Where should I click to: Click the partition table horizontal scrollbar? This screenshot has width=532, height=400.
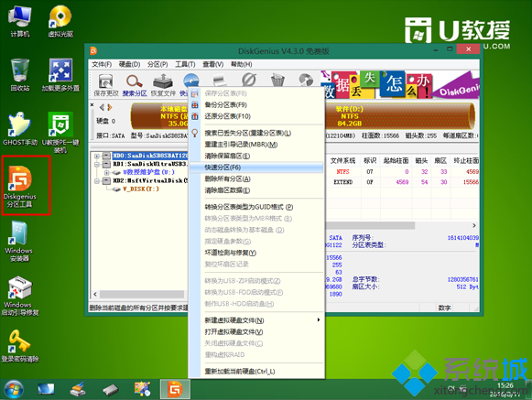[370, 225]
